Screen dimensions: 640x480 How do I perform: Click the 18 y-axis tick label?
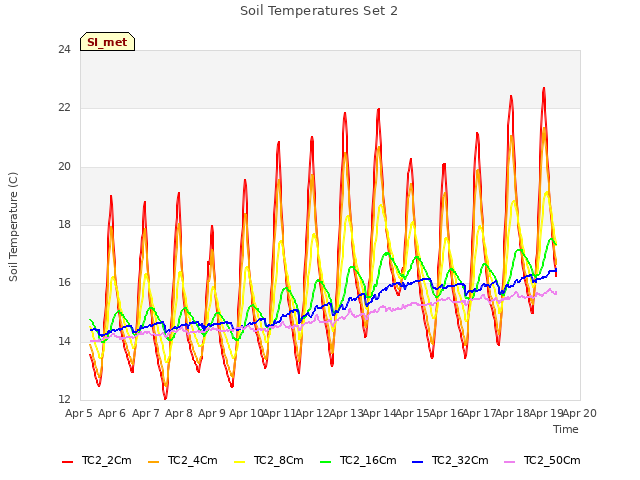[64, 224]
